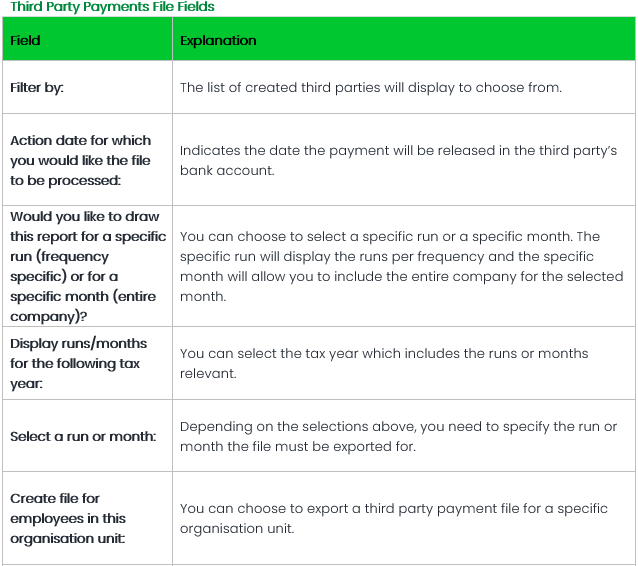Click the explanation starting 'Depending on the selections'
The image size is (638, 566).
(398, 427)
